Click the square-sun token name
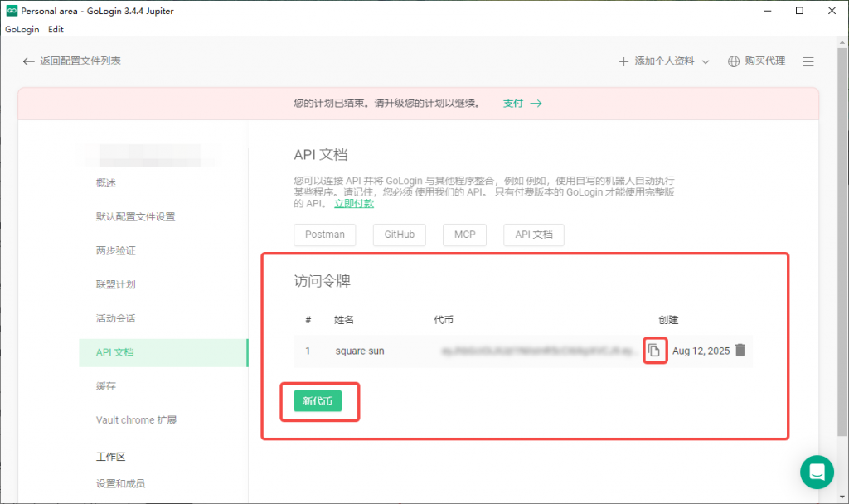 (360, 351)
